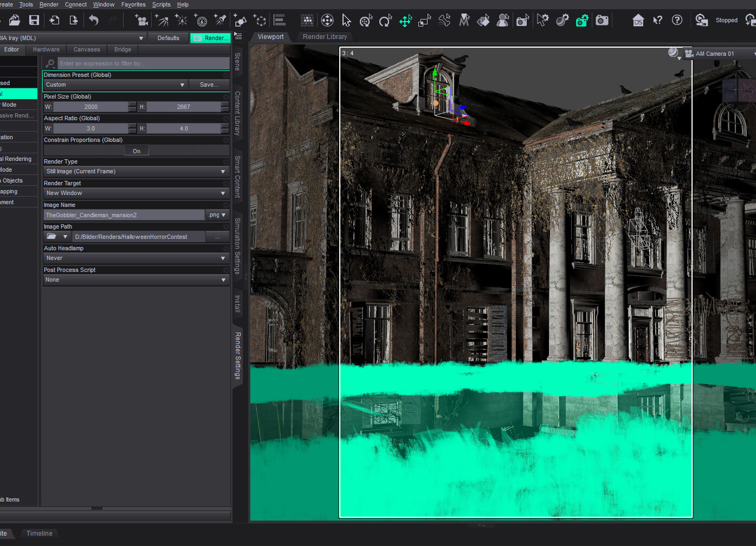This screenshot has width=756, height=546.
Task: Switch to the Hardware tab
Action: [x=46, y=49]
